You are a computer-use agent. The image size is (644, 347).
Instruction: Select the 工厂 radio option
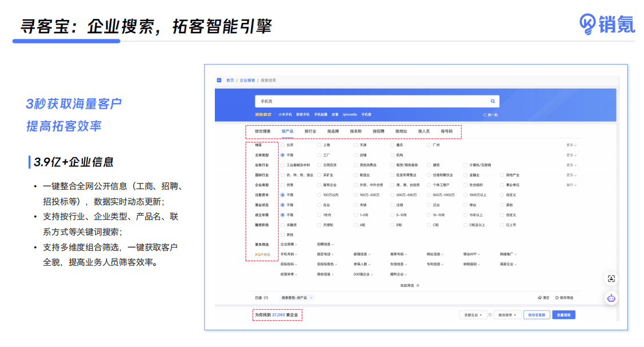[319, 155]
